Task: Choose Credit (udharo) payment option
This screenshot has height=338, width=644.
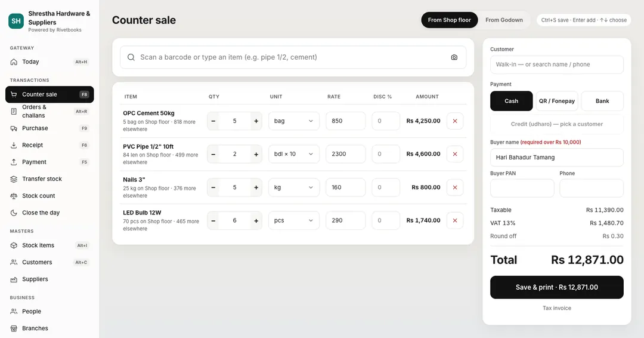Action: (557, 124)
